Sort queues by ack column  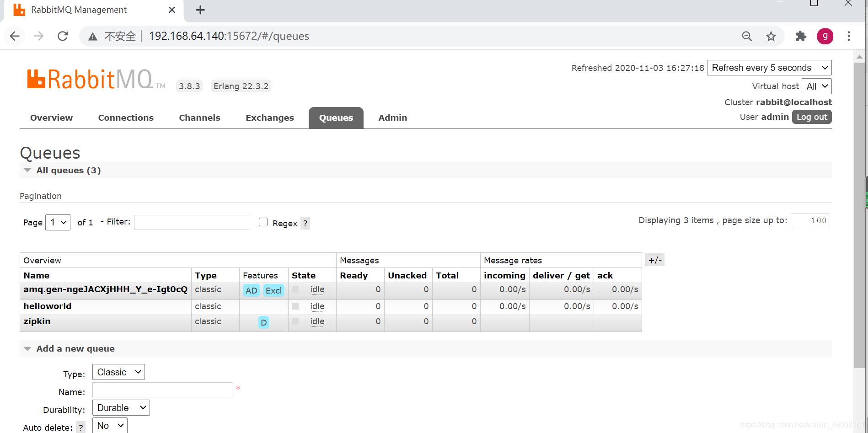pos(605,276)
